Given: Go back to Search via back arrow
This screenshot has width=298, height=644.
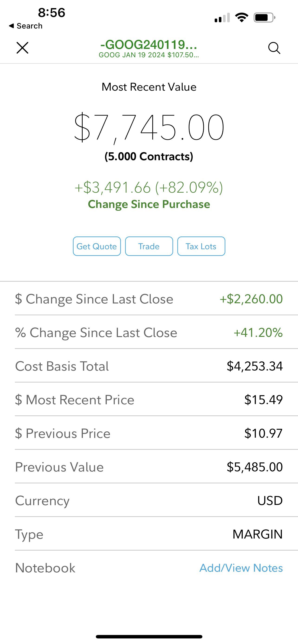Looking at the screenshot, I should [x=26, y=26].
